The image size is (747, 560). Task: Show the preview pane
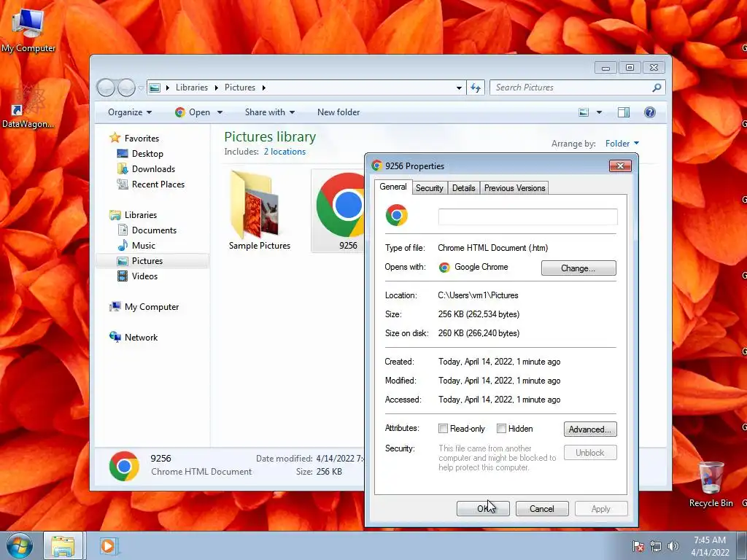point(624,112)
